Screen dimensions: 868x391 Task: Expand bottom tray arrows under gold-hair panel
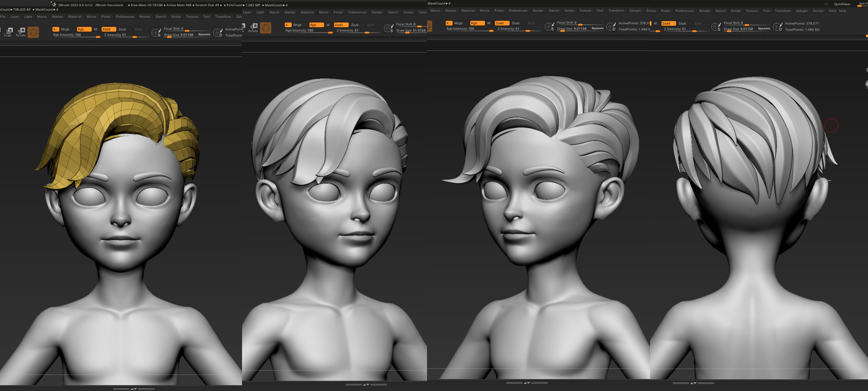pos(134,389)
